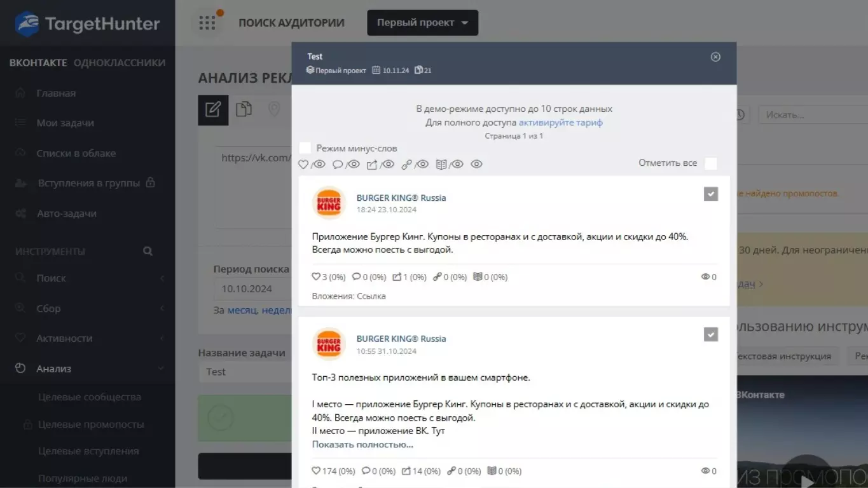Open BURGER KING® Russia link on 18:24 post
Viewport: 868px width, 488px height.
[401, 198]
